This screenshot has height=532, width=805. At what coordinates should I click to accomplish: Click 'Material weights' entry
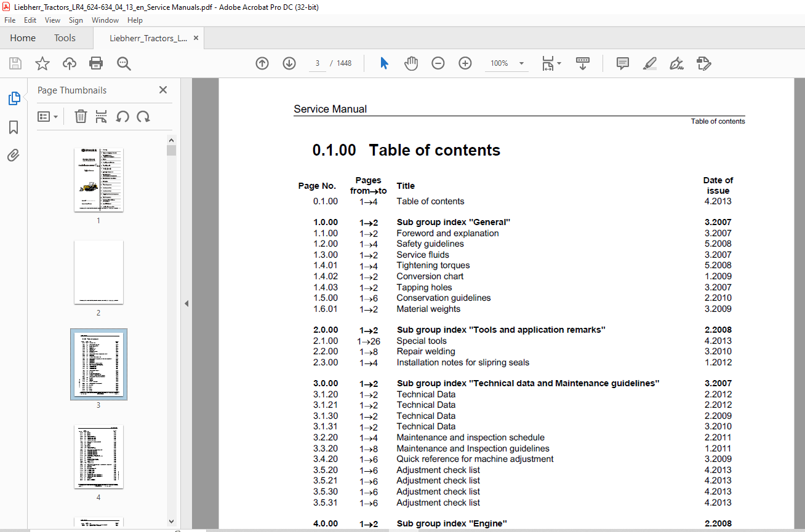tap(428, 309)
